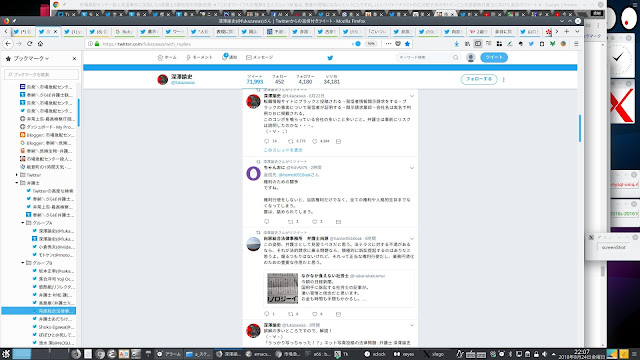This screenshot has width=640, height=360.
Task: Open このスレッドを表示 link
Action: pos(283,150)
